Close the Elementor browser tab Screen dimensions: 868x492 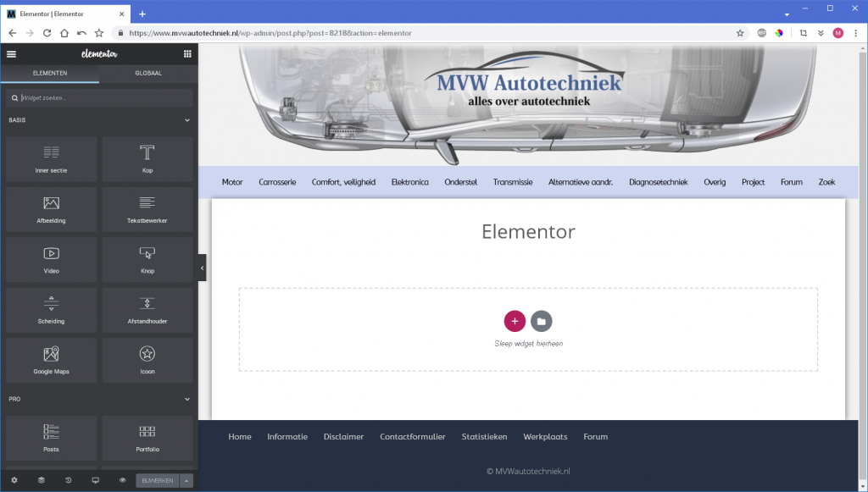(x=122, y=14)
